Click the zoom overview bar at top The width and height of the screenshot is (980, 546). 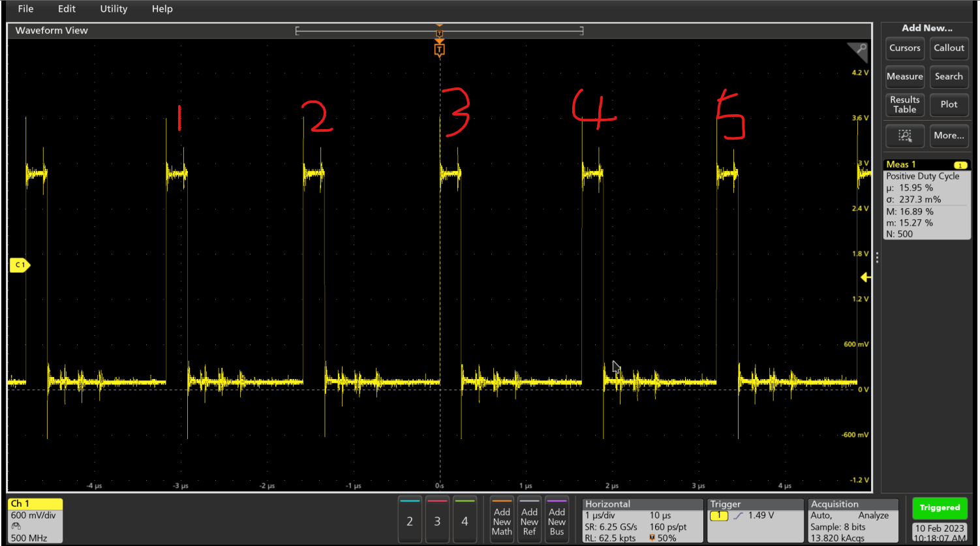(439, 31)
